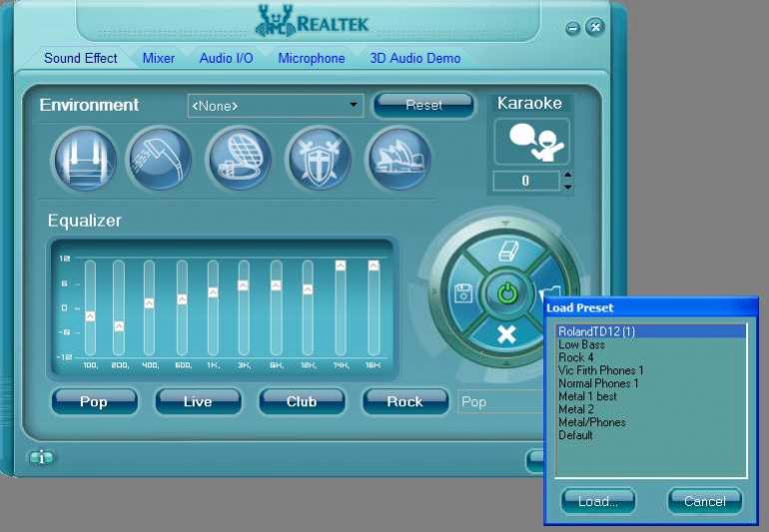The width and height of the screenshot is (769, 532).
Task: Click the 200 Hz equalizer slider handle
Action: (x=119, y=326)
